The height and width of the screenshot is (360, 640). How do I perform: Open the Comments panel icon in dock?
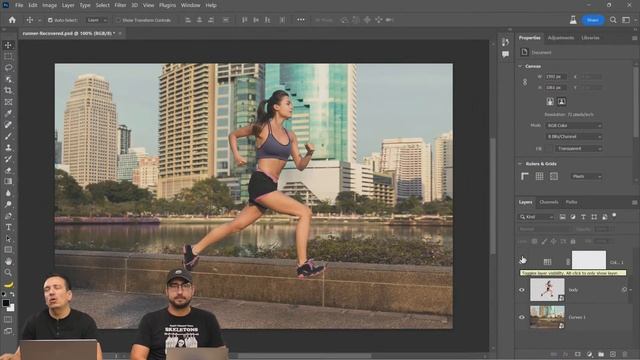[x=505, y=54]
